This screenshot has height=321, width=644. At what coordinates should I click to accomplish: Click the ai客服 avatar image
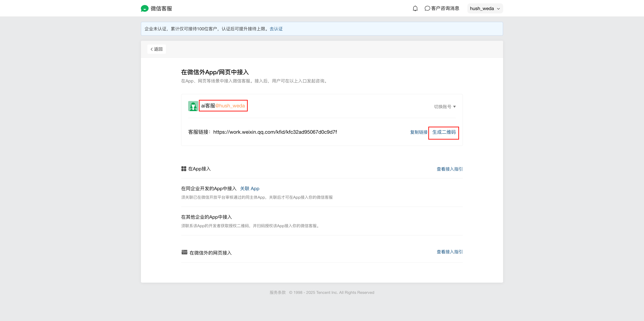[193, 106]
